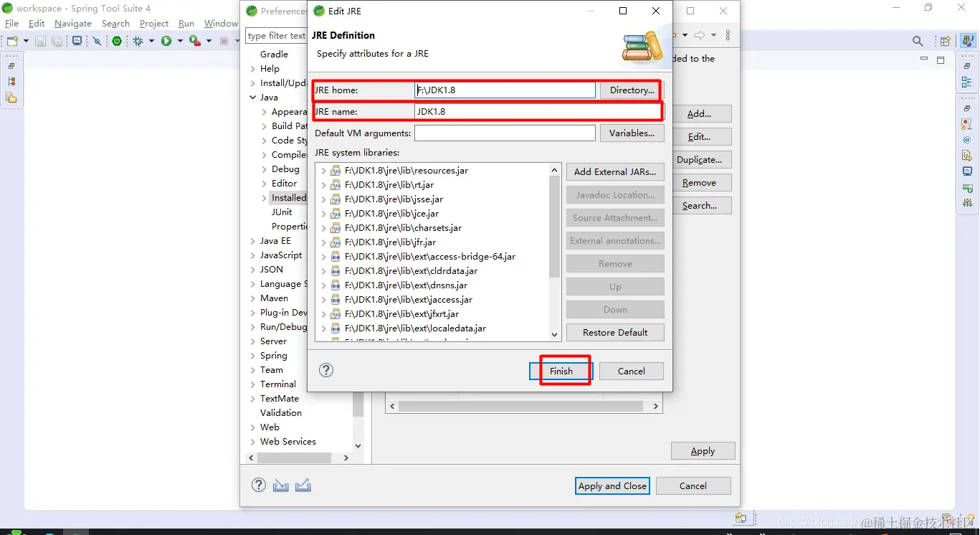
Task: Expand the rt.jar library entry
Action: point(323,185)
